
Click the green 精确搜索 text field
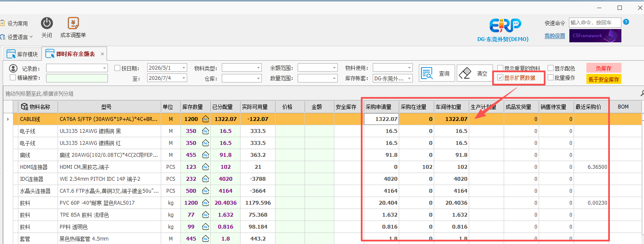(77, 78)
